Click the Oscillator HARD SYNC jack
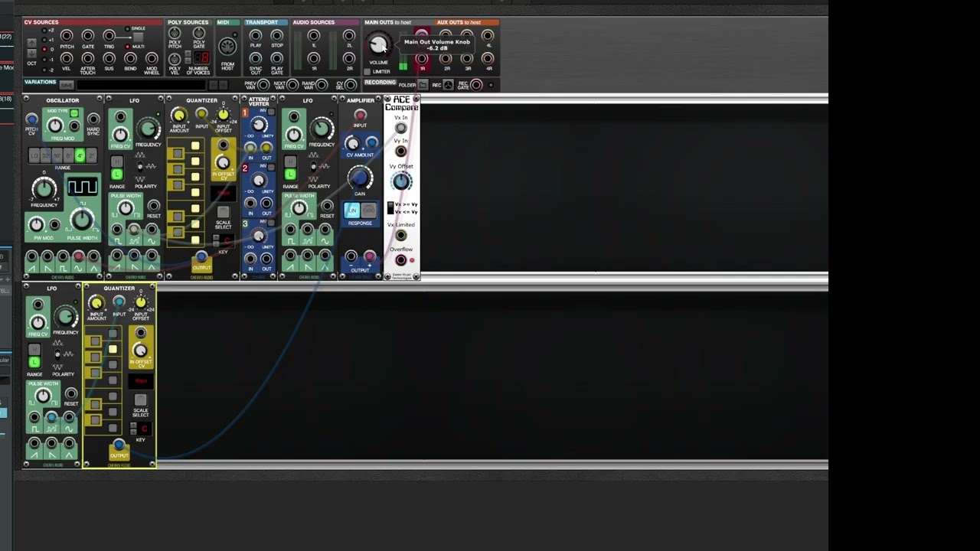 click(93, 119)
